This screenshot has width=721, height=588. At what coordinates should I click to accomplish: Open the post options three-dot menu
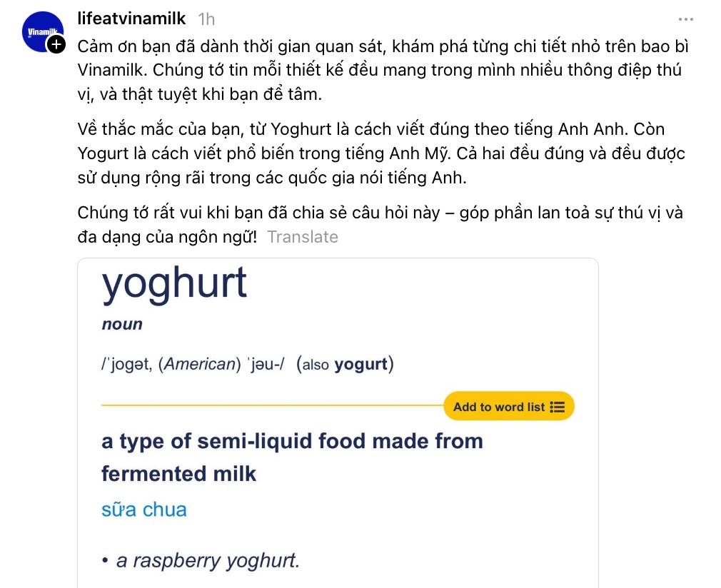[685, 19]
